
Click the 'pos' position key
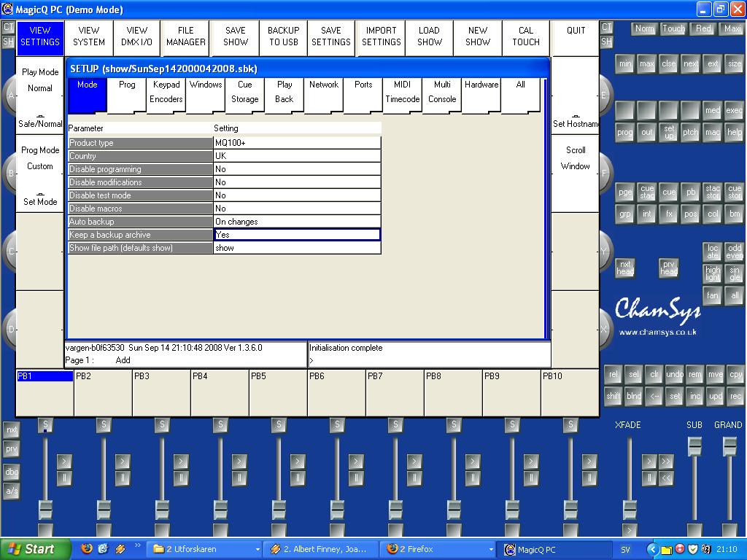[x=690, y=214]
